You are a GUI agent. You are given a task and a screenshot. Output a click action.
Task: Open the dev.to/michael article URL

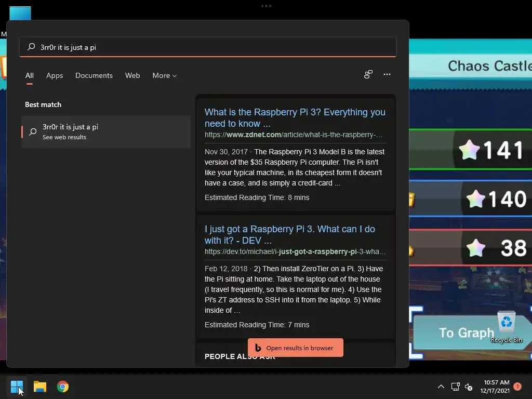(295, 251)
